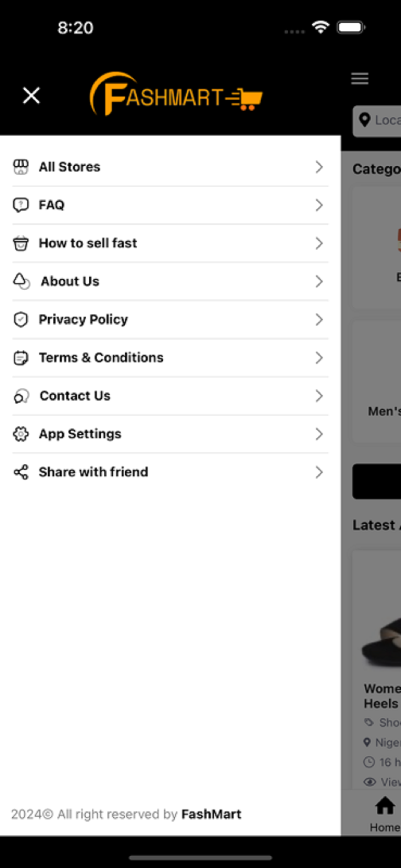Tap the Privacy Policy shield icon
This screenshot has height=868, width=401.
[21, 319]
